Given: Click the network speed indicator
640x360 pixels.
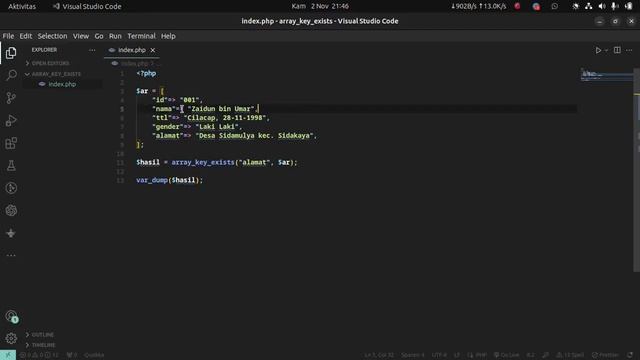Looking at the screenshot, I should click(478, 6).
